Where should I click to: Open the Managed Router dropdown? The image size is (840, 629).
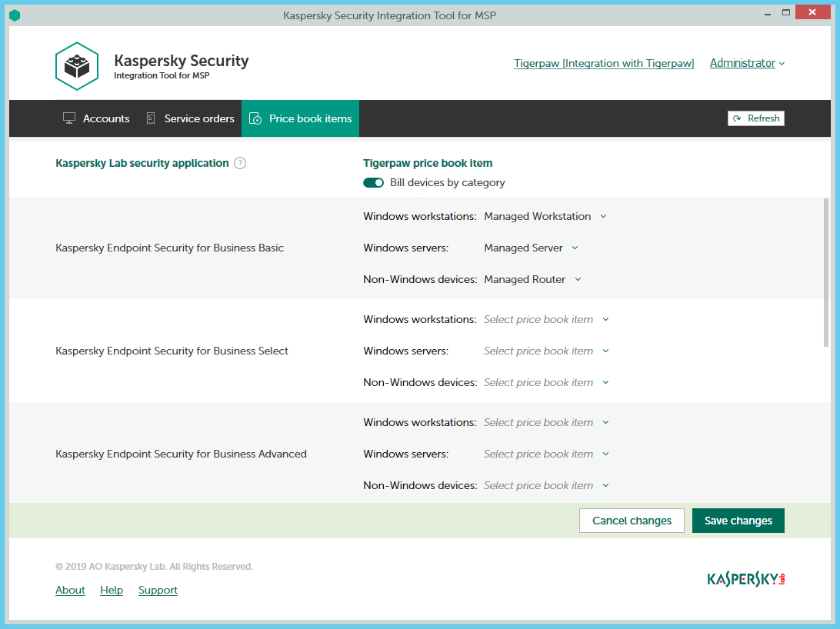[x=532, y=280]
